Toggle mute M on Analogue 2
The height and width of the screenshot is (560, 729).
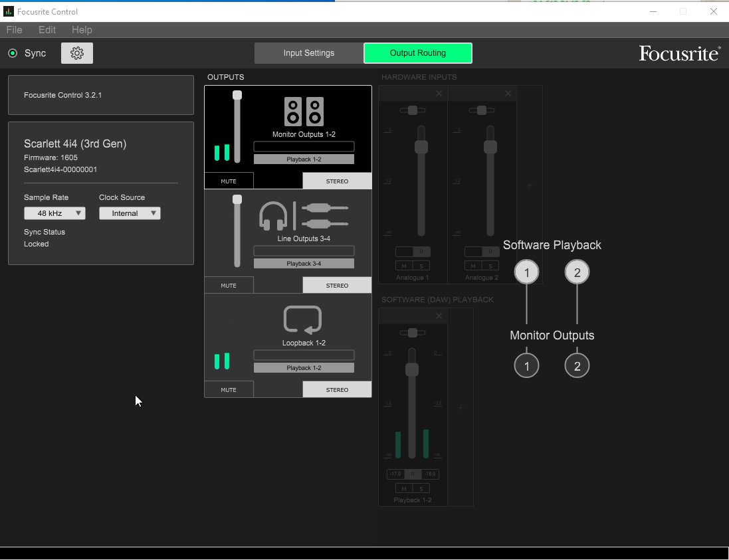click(x=473, y=266)
